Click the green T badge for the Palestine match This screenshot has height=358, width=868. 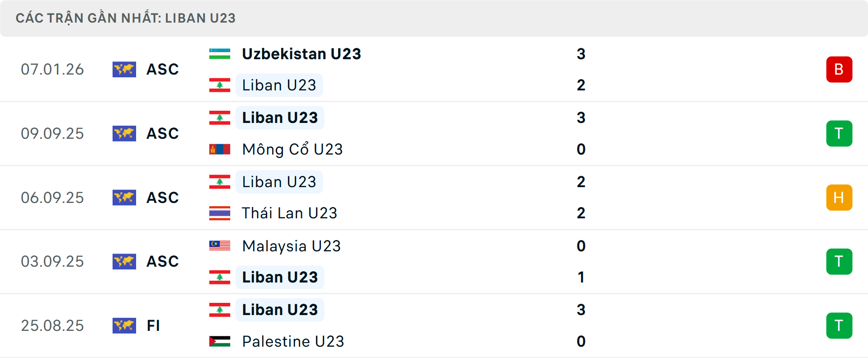[x=840, y=325]
